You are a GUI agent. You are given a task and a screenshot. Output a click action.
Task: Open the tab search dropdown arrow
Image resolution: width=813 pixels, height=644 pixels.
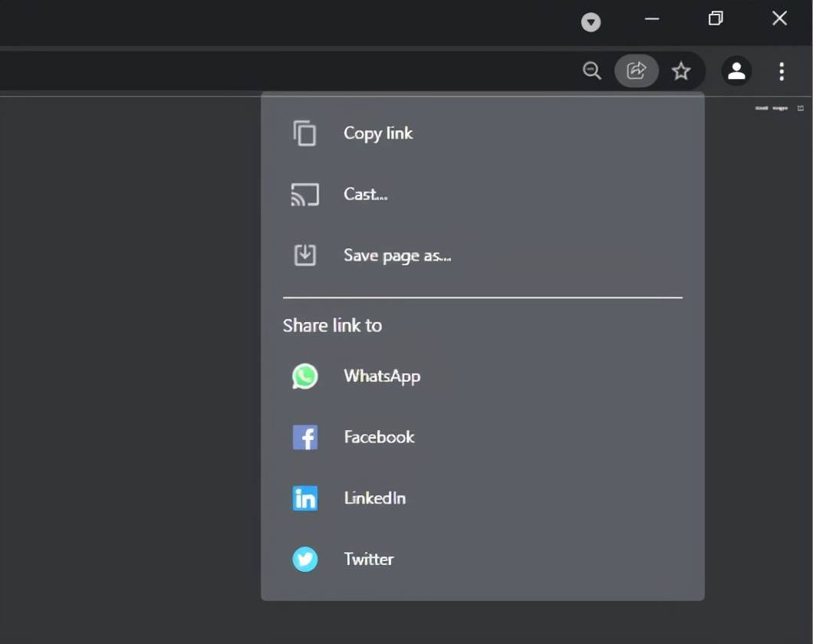591,22
